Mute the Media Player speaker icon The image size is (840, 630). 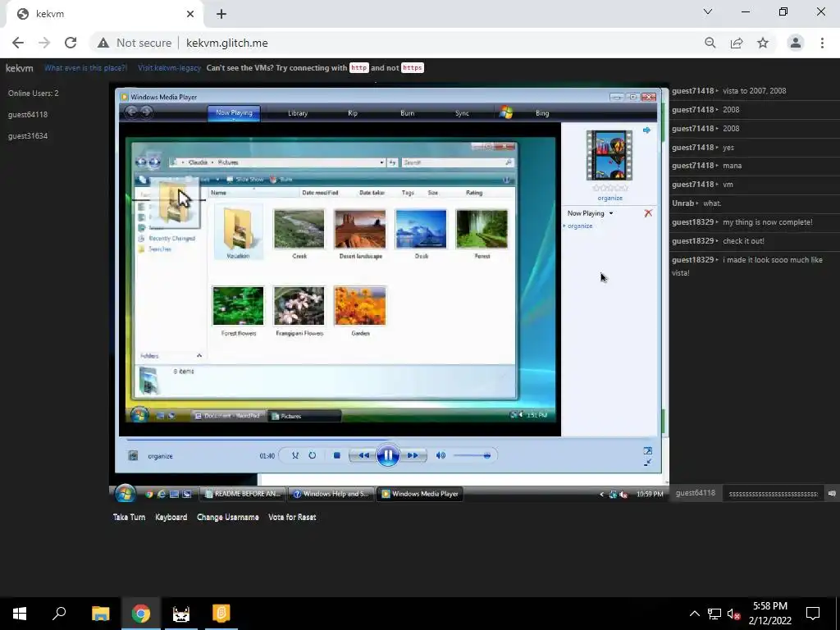point(441,455)
